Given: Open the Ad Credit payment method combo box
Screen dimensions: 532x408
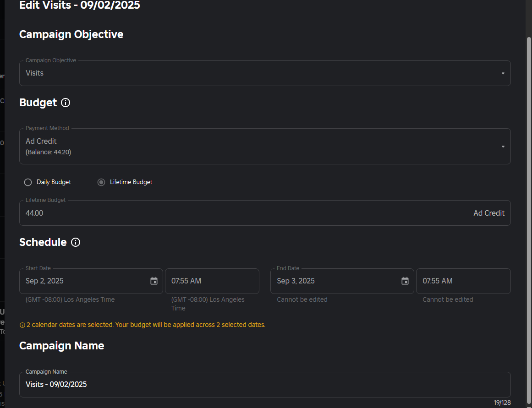Looking at the screenshot, I should pos(265,146).
